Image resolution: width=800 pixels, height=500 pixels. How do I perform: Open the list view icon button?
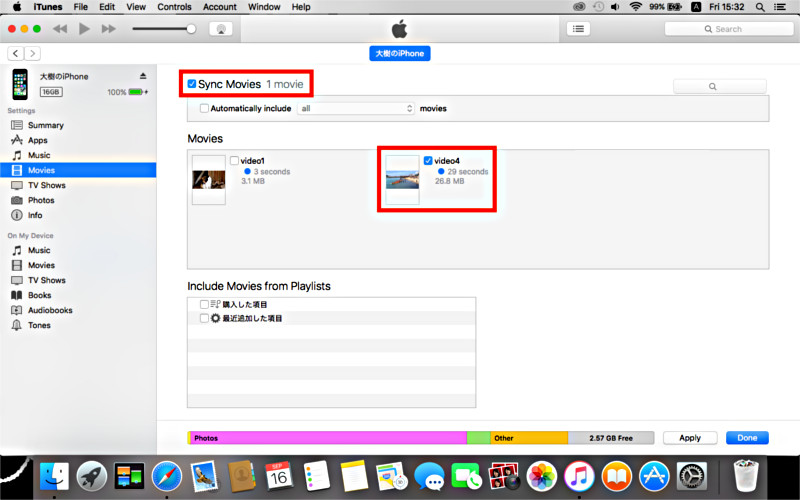[578, 29]
